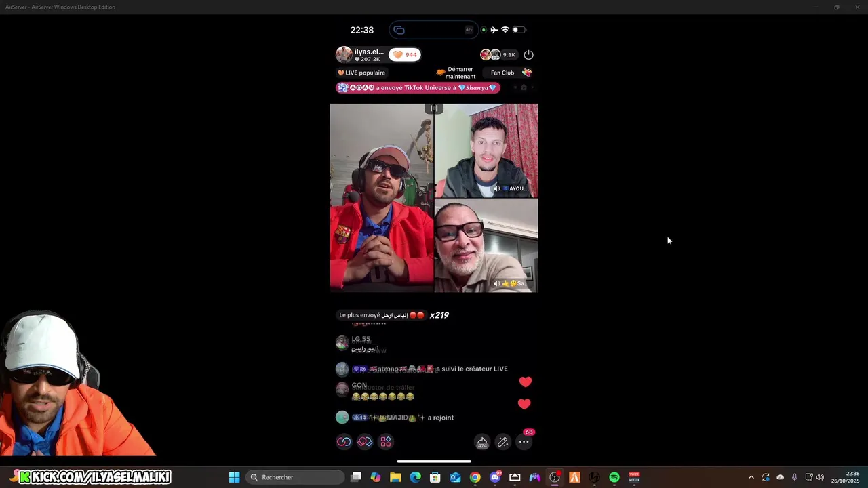The width and height of the screenshot is (868, 488).
Task: Tap the 'a suivi le créateur LIVE' message
Action: (429, 369)
